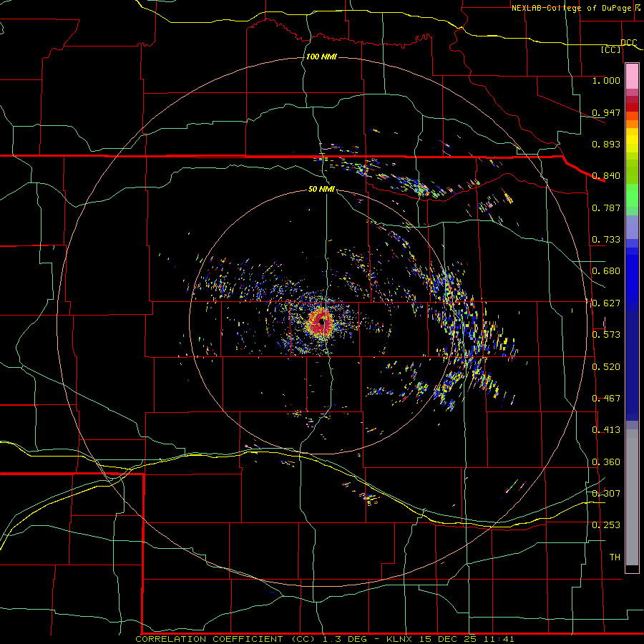Click the radar site center inside the red echo core
Viewport: 644px width, 644px height.
pos(323,322)
